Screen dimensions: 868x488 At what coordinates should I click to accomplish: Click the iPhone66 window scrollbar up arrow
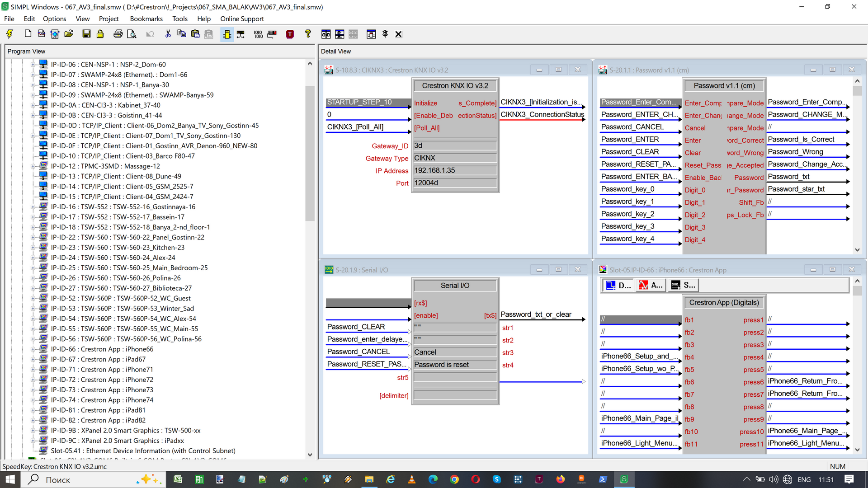point(857,281)
